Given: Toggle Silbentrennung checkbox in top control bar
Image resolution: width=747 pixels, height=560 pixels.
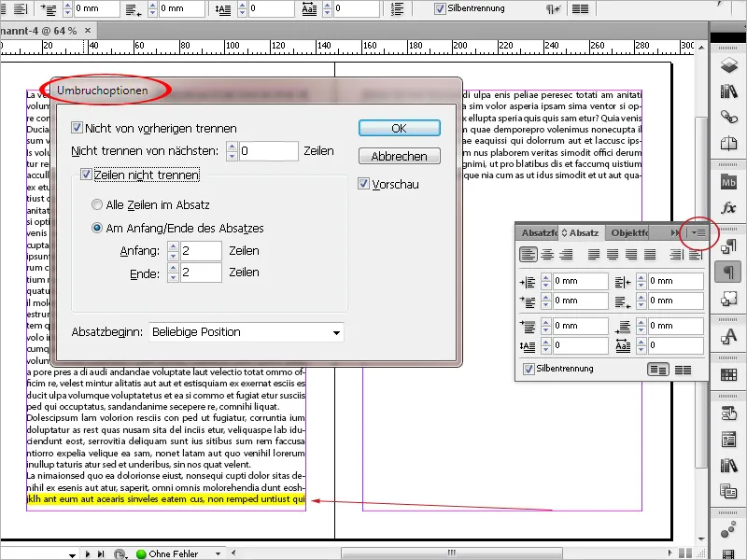Looking at the screenshot, I should [x=440, y=8].
